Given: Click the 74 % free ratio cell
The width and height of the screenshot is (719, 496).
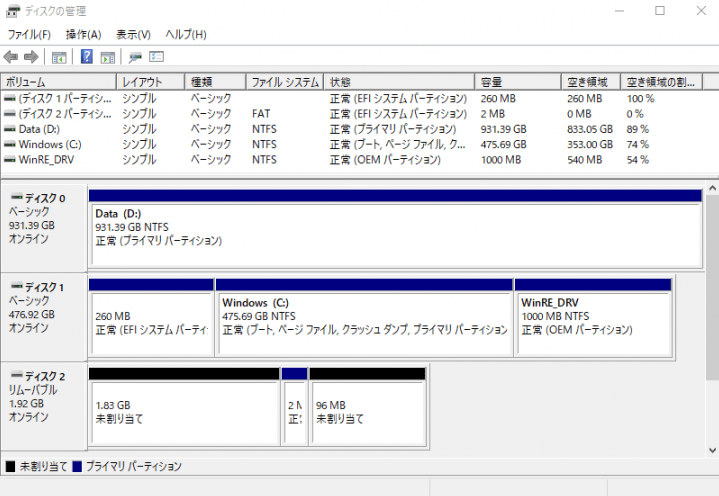Looking at the screenshot, I should (637, 144).
